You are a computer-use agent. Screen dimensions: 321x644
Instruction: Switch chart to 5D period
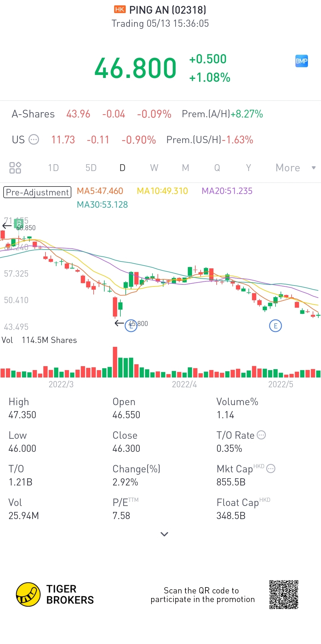91,168
